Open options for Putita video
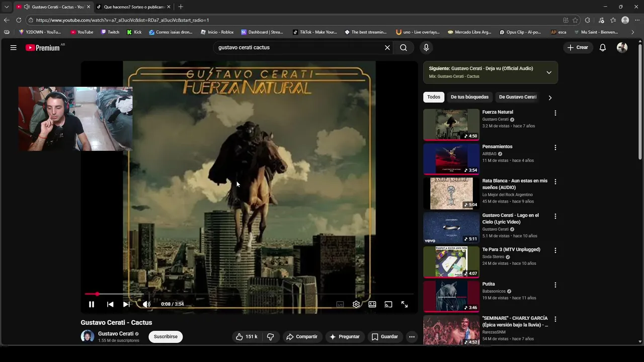644x362 pixels. click(x=555, y=285)
